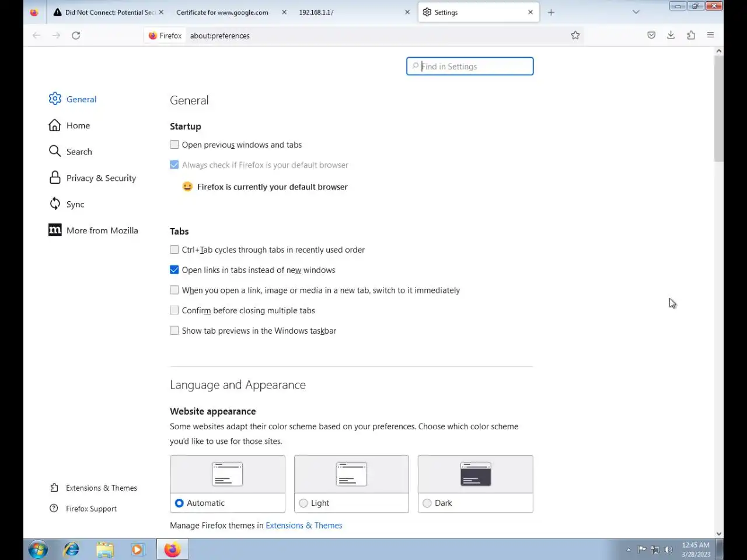Viewport: 747px width, 560px height.
Task: Click the scrollbar down arrow
Action: (x=719, y=533)
